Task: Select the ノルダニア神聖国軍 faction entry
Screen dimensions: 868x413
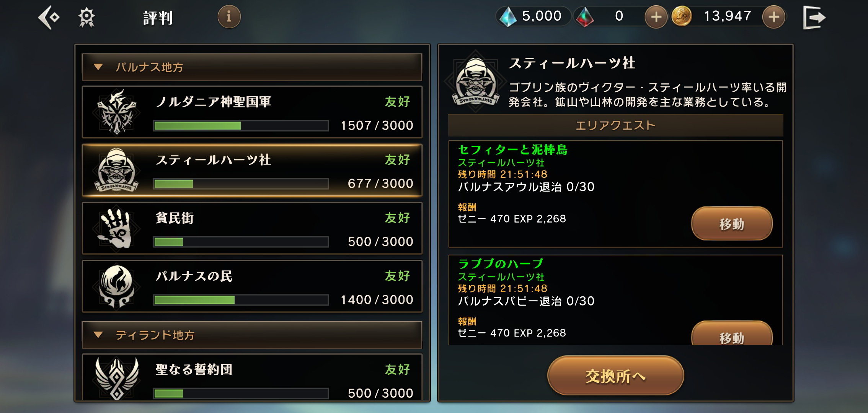Action: [252, 112]
